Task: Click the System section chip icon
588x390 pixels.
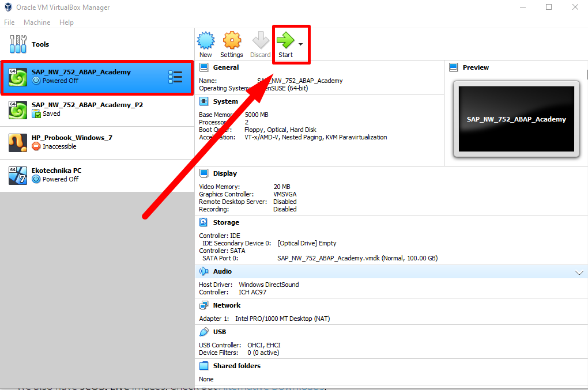Action: pos(203,101)
